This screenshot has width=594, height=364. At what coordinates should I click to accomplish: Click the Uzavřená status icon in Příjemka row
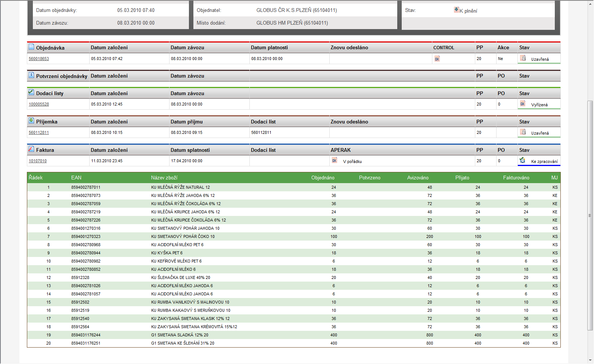click(523, 132)
